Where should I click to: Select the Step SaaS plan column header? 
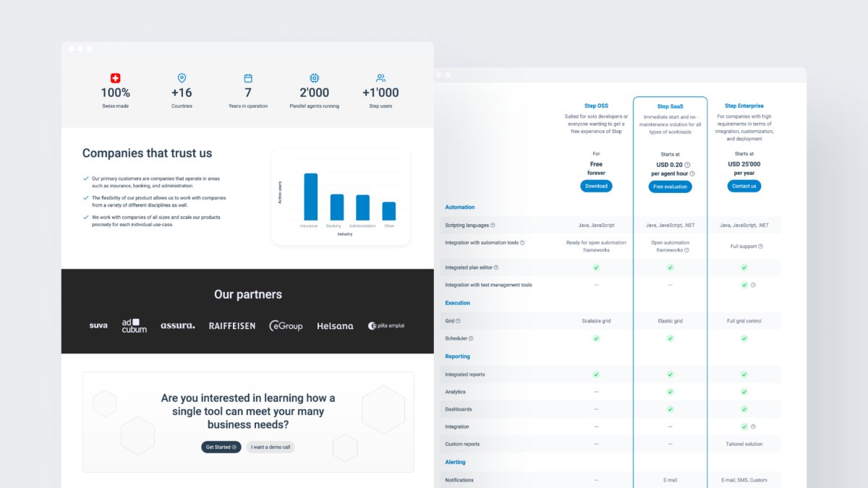[670, 106]
